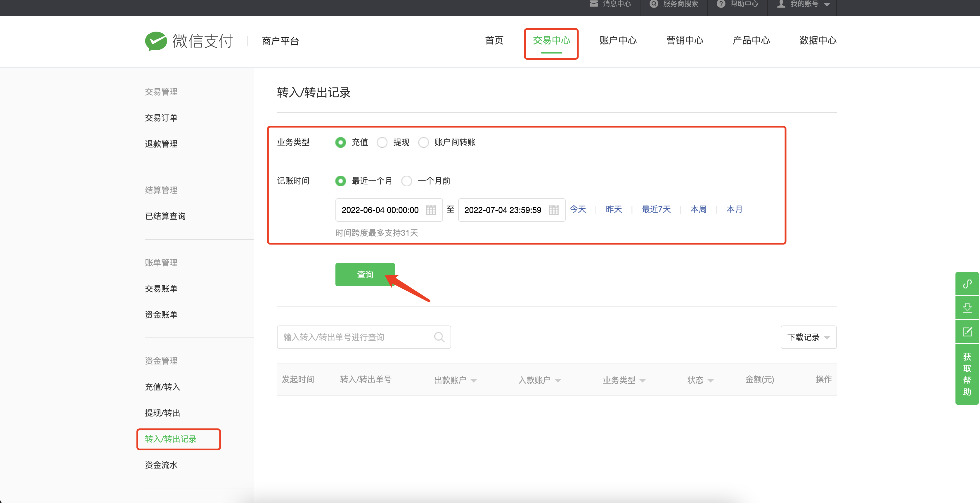980x503 pixels.
Task: Select 充值 business type radio
Action: (x=340, y=142)
